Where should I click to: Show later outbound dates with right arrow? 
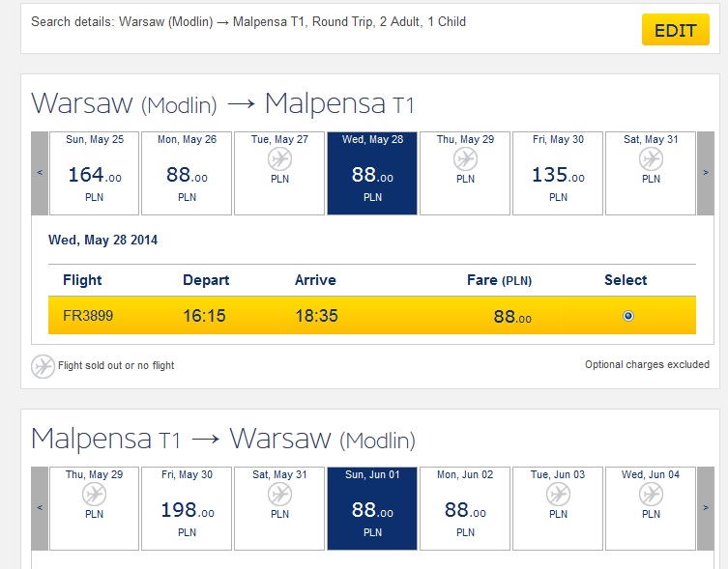click(706, 173)
